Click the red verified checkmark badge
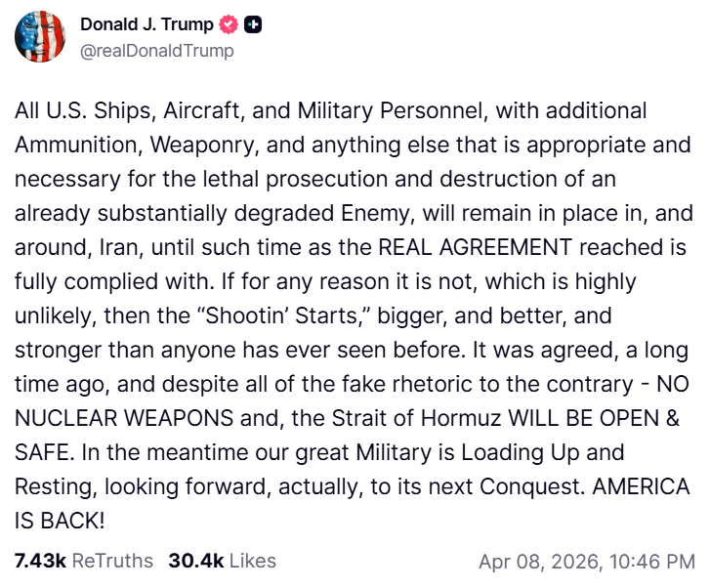This screenshot has width=710, height=588. point(229,24)
